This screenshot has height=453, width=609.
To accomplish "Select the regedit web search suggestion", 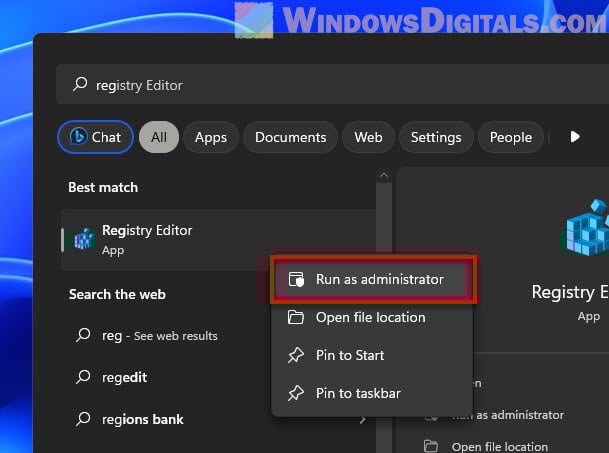I will pyautogui.click(x=124, y=377).
